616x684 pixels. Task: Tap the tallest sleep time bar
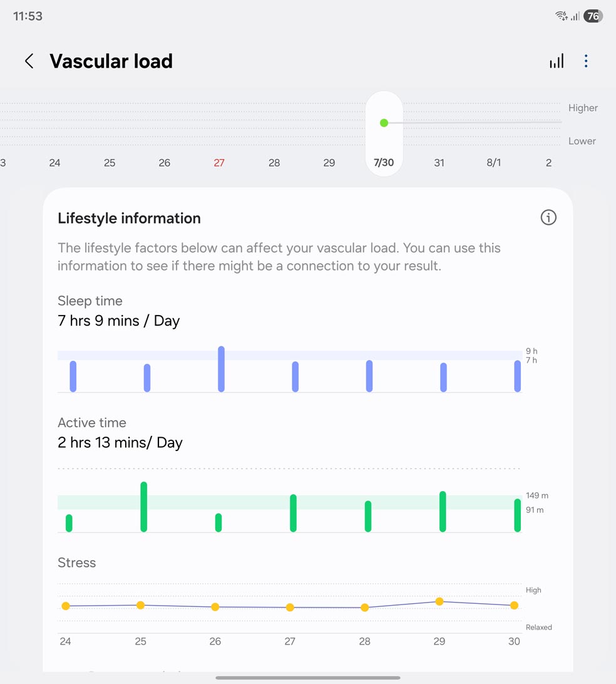click(x=222, y=369)
